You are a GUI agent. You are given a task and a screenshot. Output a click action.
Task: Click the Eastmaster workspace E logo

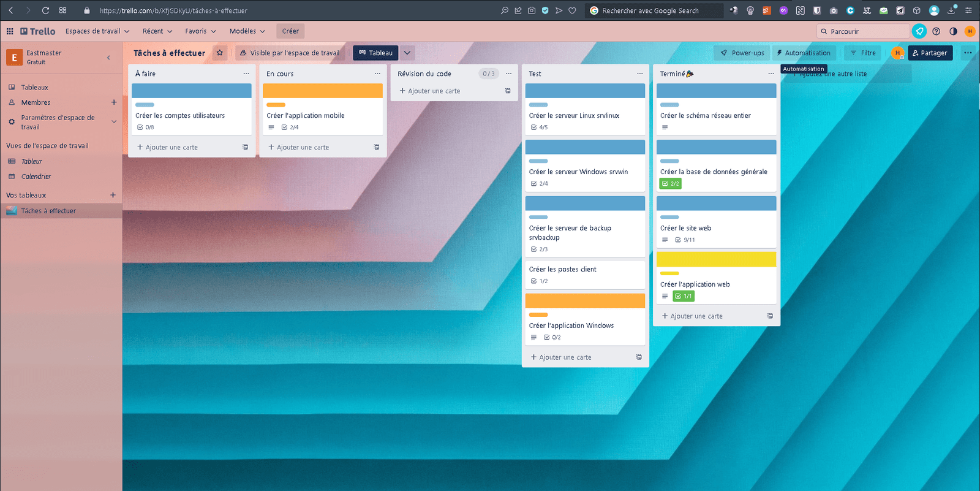tap(14, 57)
